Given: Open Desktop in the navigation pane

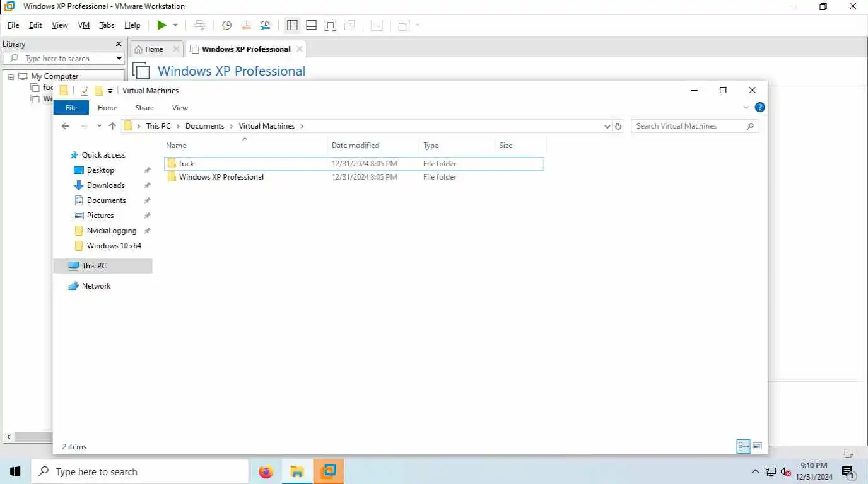Looking at the screenshot, I should [100, 170].
